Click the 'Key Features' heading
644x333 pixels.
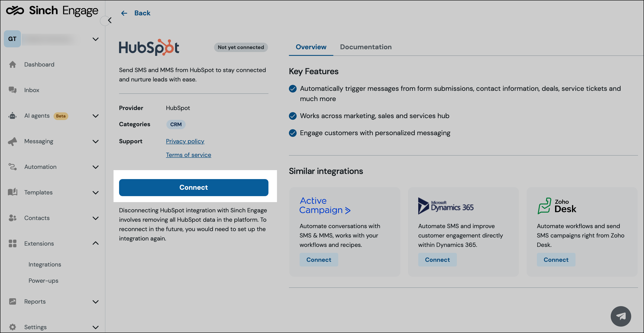coord(313,71)
